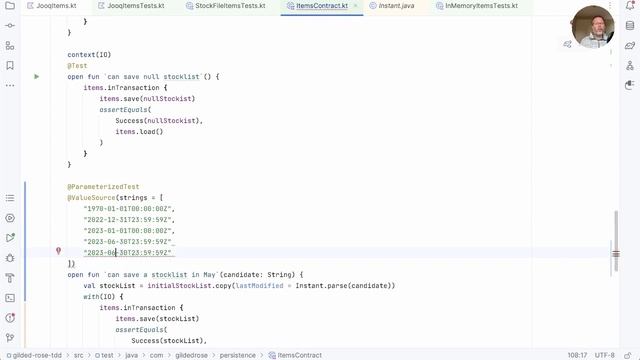Open the Git branches tool window
640x360 pixels.
[10, 338]
